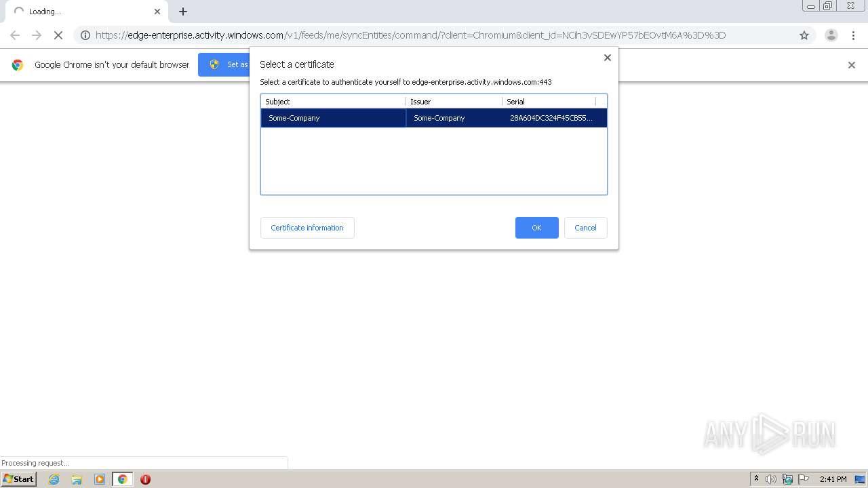The image size is (868, 488).
Task: Open a new tab with plus button
Action: [x=183, y=12]
